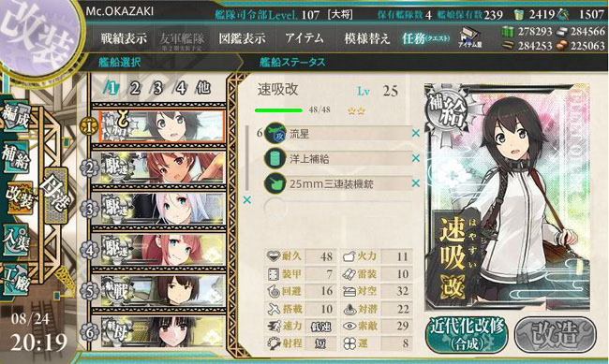
Task: Remove the 25mm三連装機銃 equipment with X
Action: (x=416, y=183)
